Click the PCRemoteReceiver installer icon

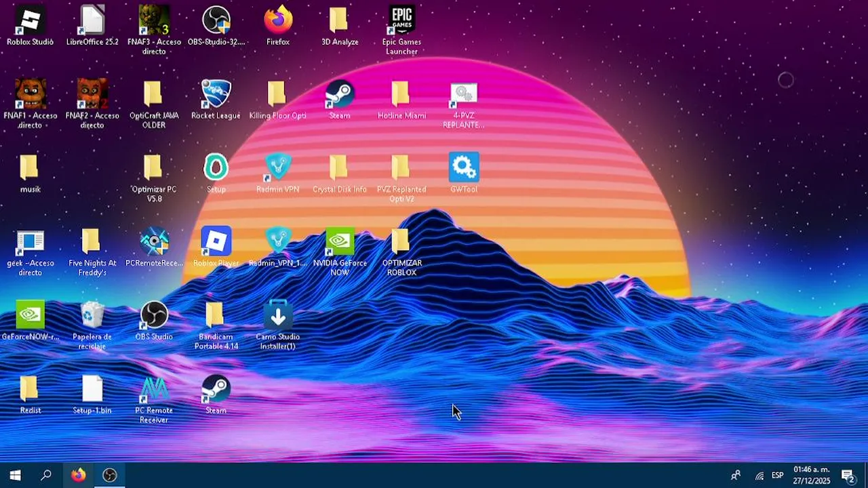pyautogui.click(x=154, y=243)
